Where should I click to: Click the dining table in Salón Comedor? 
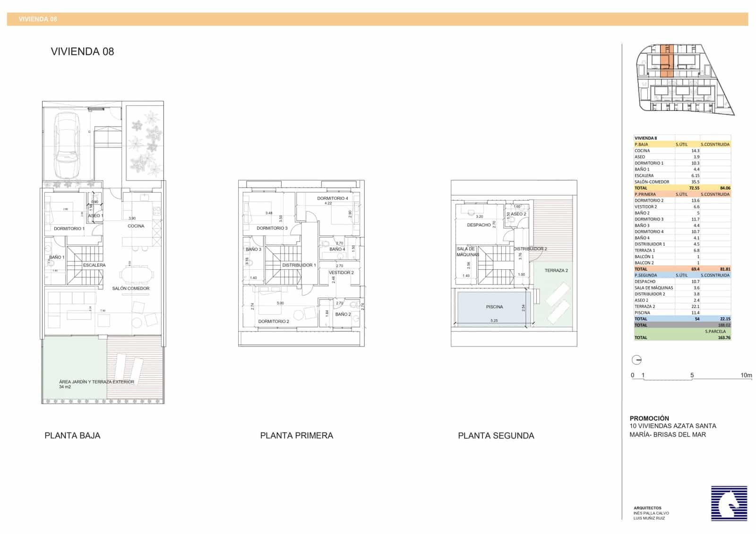[x=136, y=275]
